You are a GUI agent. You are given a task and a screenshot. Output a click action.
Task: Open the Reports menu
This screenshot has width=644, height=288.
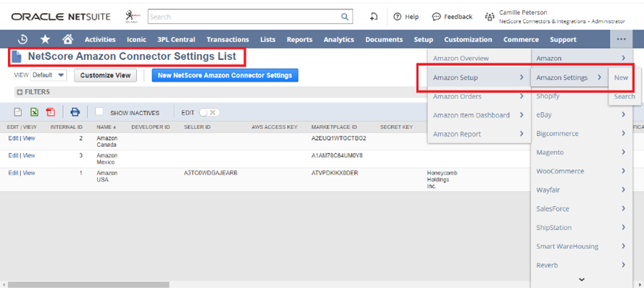click(299, 39)
